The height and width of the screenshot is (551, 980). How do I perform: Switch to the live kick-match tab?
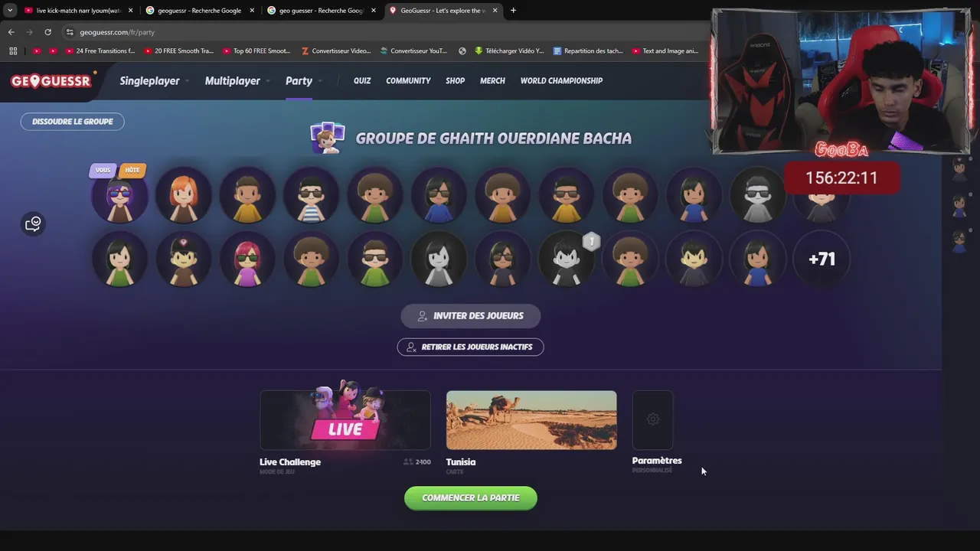[x=78, y=11]
